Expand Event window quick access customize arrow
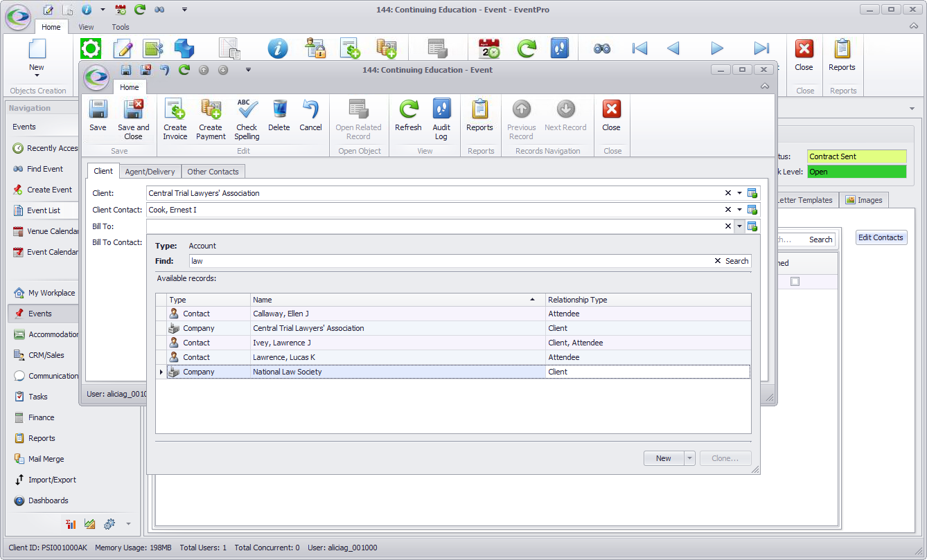This screenshot has width=927, height=560. 248,70
